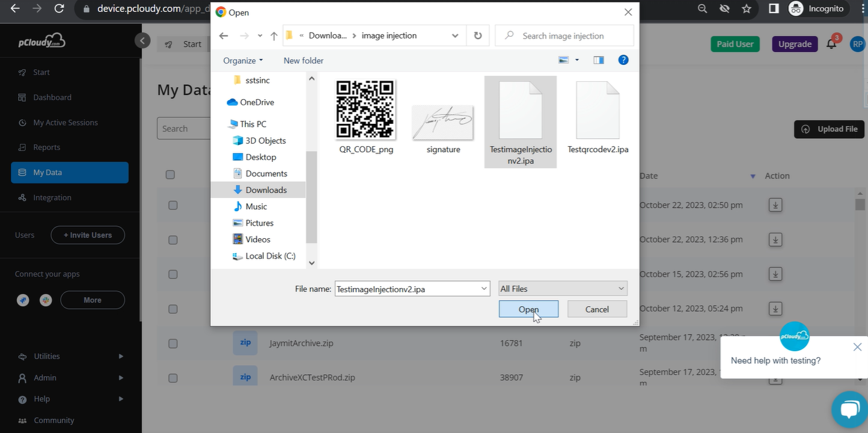Open the 3D Objects folder
This screenshot has height=433, width=868.
tap(259, 140)
